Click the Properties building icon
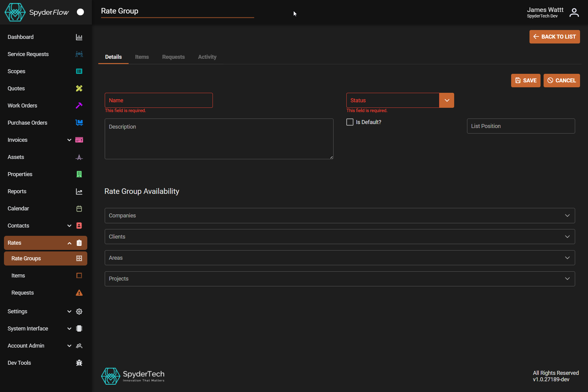 tap(79, 174)
